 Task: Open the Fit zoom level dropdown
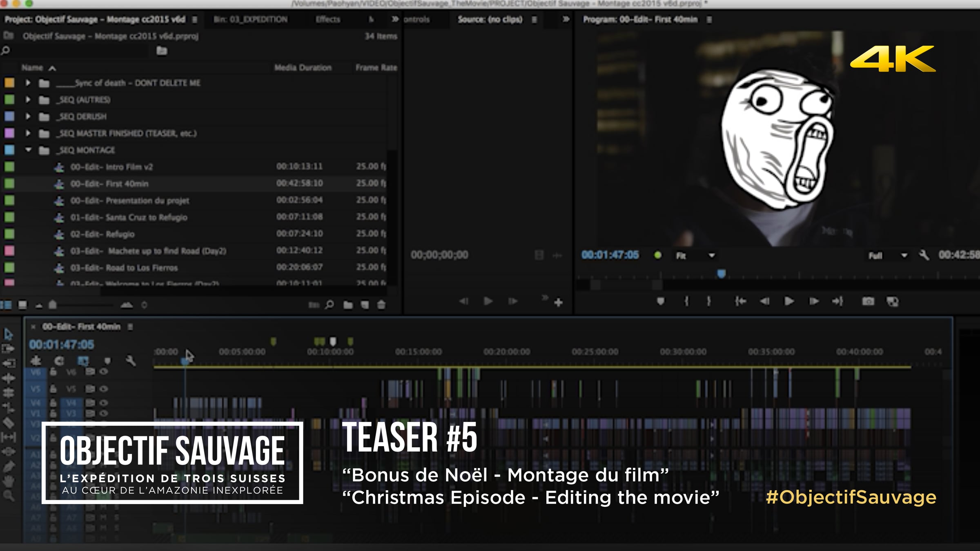[x=695, y=256]
